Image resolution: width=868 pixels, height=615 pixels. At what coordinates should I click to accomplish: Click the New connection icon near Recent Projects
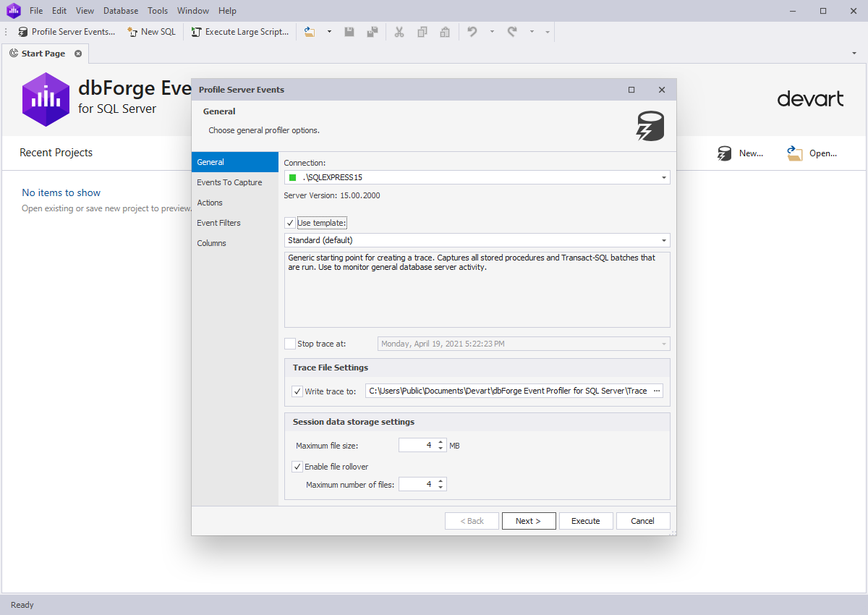[x=724, y=153]
